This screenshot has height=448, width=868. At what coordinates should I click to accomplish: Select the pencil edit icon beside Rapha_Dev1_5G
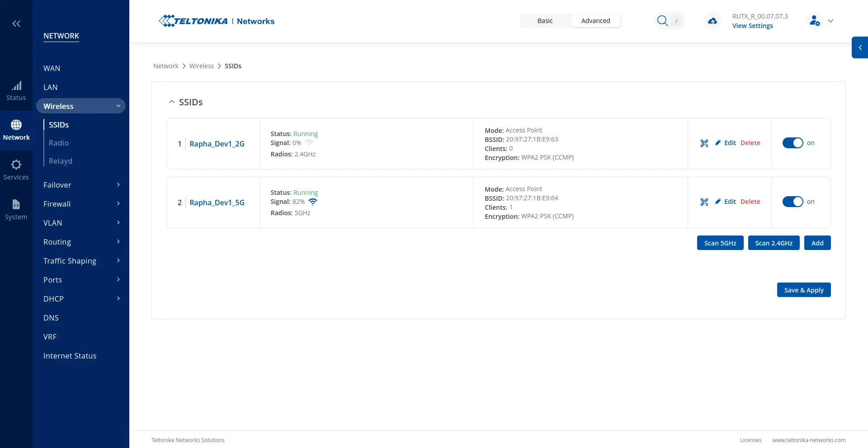(719, 202)
